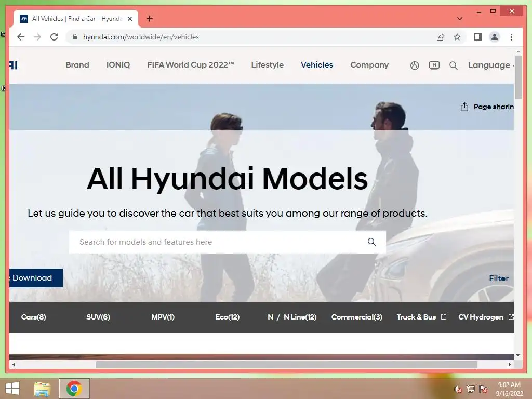
Task: Share this page using the address bar icon
Action: click(x=441, y=37)
